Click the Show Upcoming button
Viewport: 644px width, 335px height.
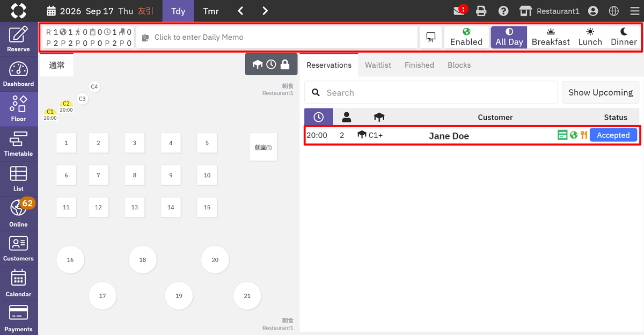point(601,92)
